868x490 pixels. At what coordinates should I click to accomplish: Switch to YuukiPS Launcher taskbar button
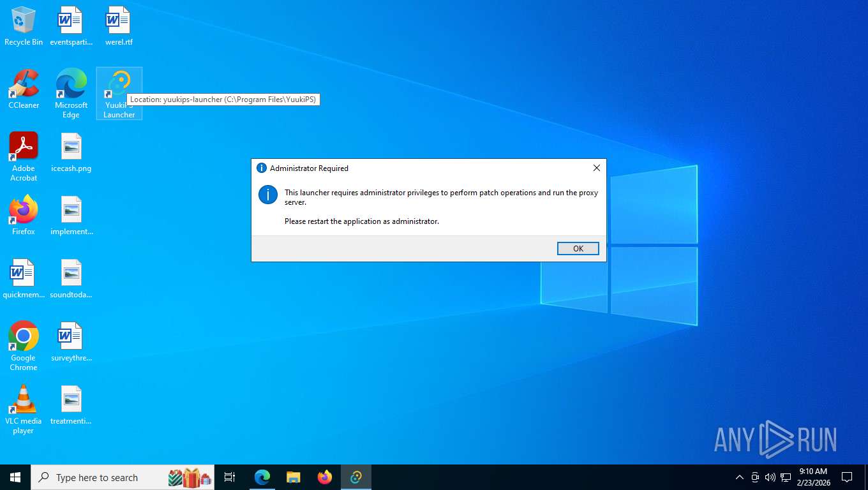(356, 477)
